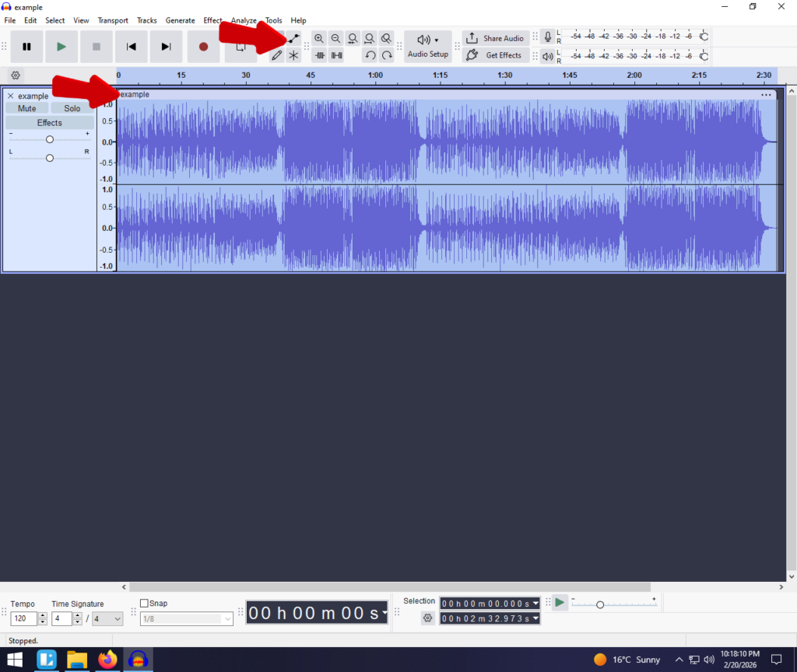Open timeline options gear icon
The width and height of the screenshot is (797, 672).
(x=16, y=75)
